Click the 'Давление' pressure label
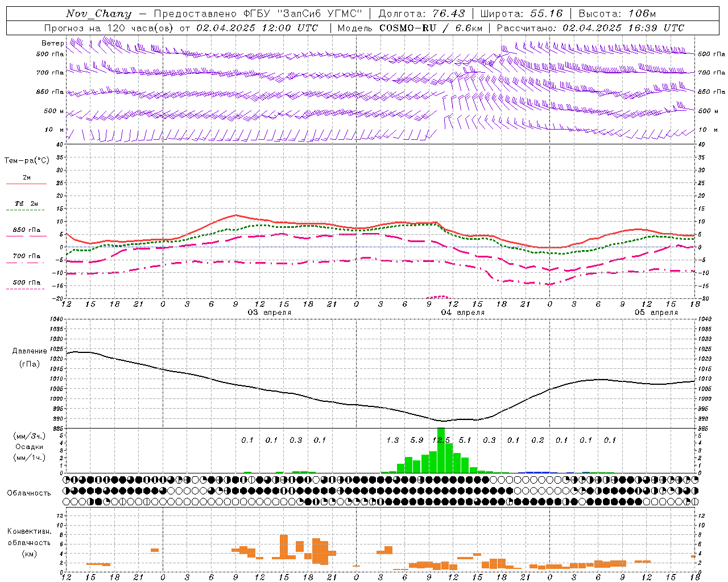The width and height of the screenshot is (728, 582). click(x=30, y=351)
